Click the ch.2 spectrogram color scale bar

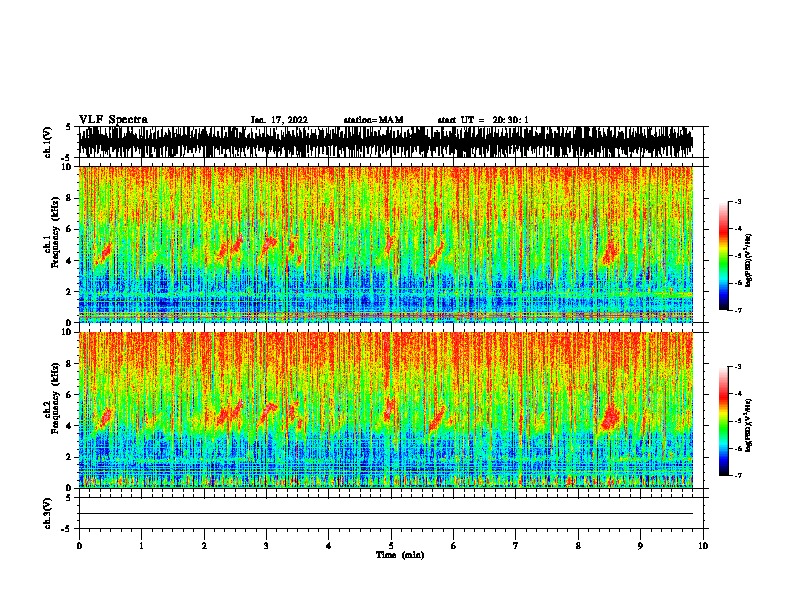click(x=723, y=421)
